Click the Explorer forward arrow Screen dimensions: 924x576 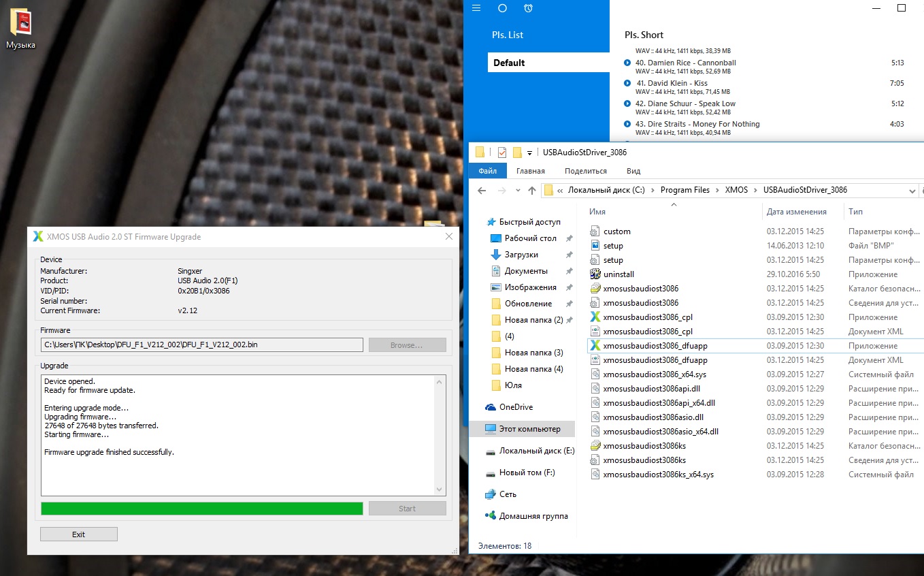click(x=502, y=191)
